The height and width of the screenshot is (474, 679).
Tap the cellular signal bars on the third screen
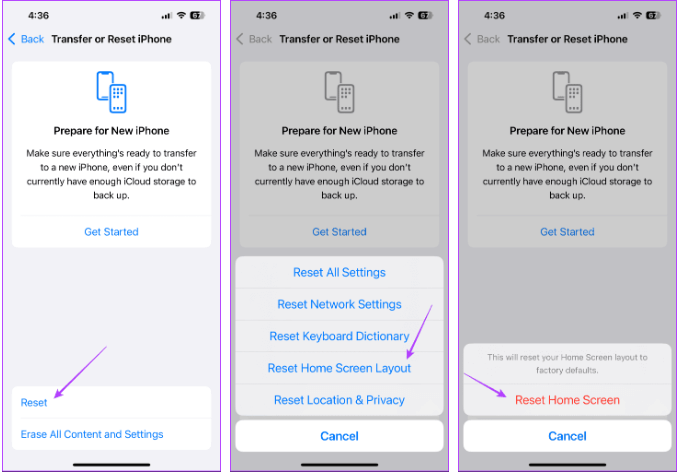pos(622,16)
